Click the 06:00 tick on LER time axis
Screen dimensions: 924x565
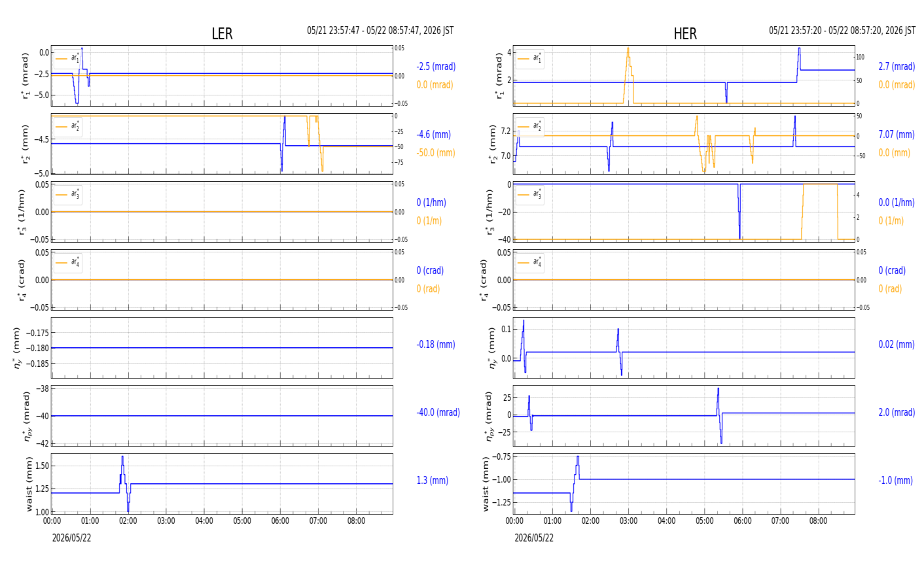pyautogui.click(x=280, y=521)
